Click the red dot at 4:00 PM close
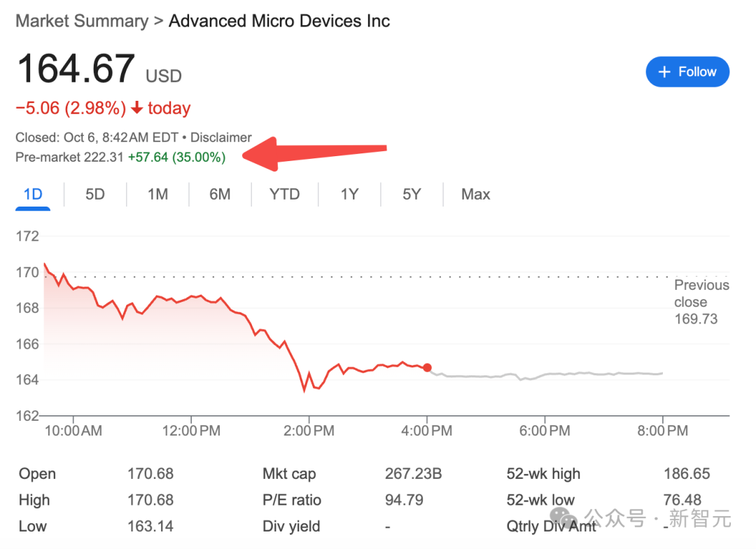This screenshot has height=549, width=756. [x=427, y=368]
